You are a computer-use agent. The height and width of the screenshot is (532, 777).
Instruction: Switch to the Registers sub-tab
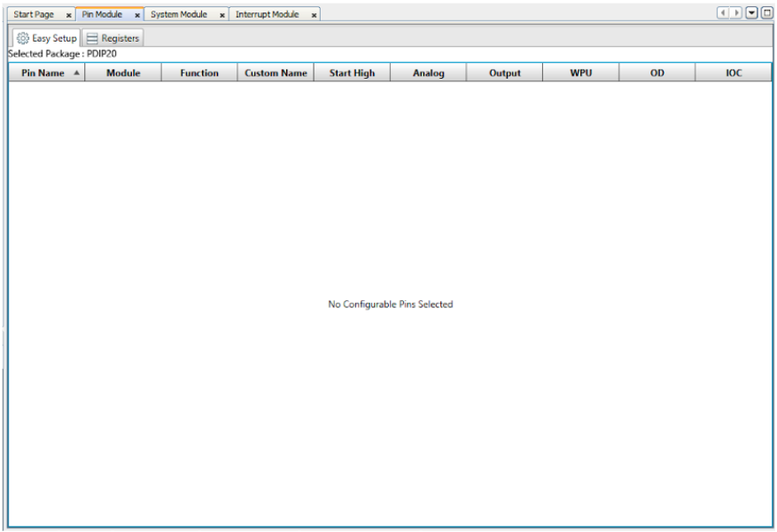click(x=113, y=38)
